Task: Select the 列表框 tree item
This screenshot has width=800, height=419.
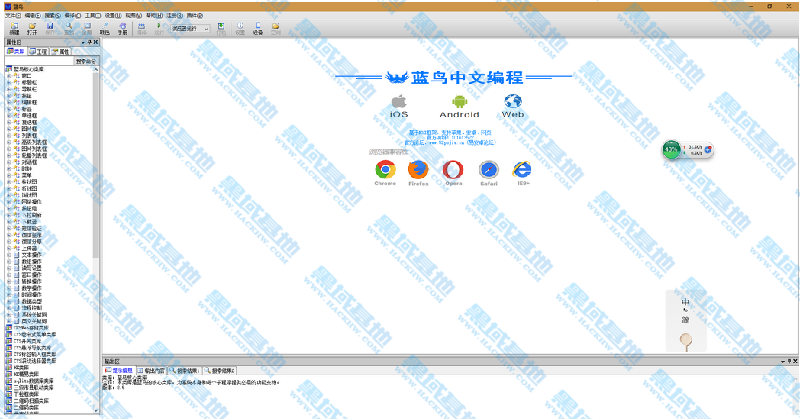Action: click(29, 135)
